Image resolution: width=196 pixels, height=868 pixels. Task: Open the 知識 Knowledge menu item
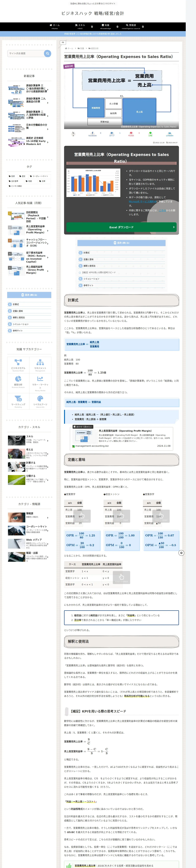(x=105, y=26)
